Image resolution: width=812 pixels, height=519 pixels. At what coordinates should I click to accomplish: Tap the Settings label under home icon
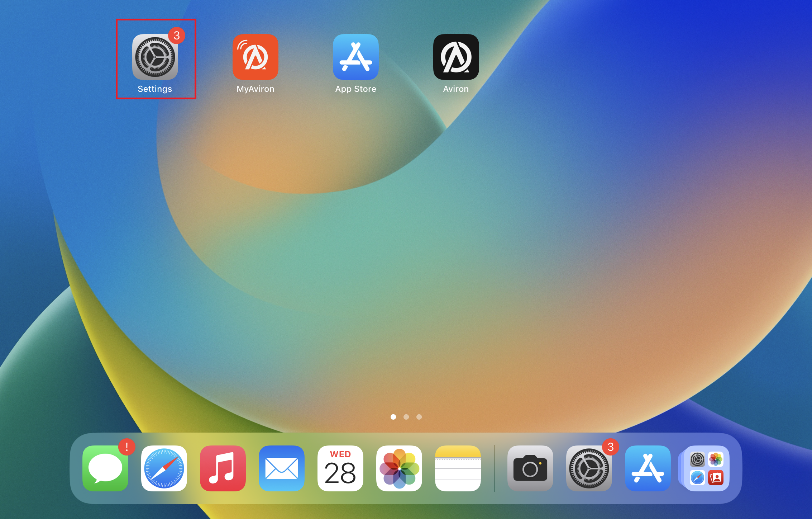click(155, 89)
